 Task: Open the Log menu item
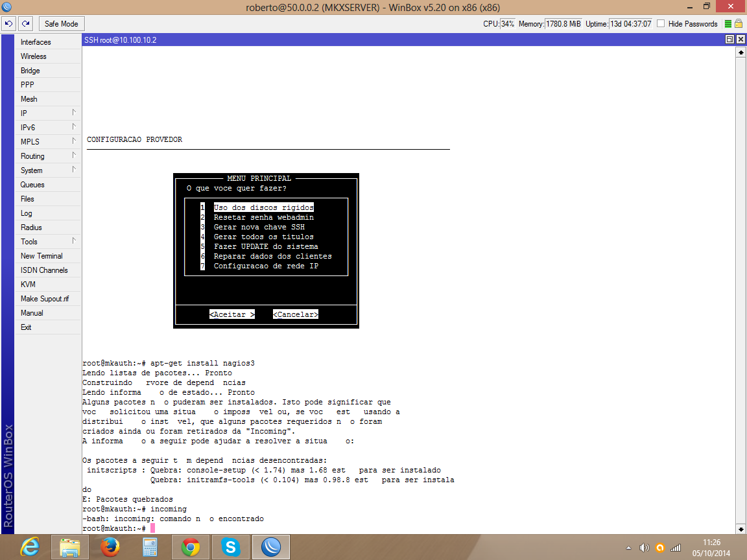pos(47,213)
